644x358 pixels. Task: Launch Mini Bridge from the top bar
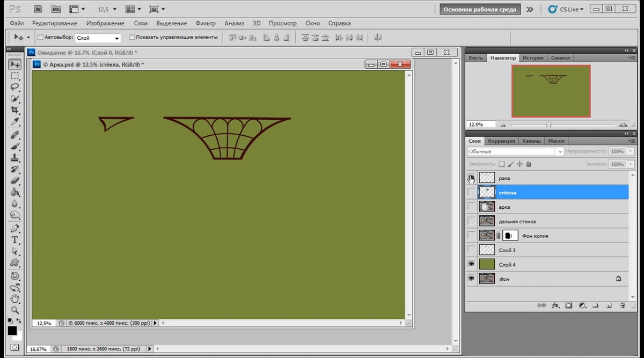coord(56,9)
